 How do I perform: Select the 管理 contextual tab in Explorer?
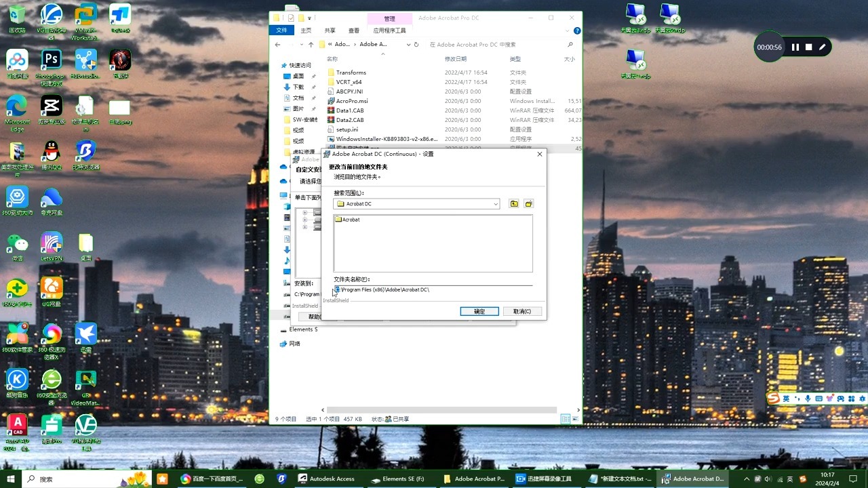pyautogui.click(x=389, y=19)
